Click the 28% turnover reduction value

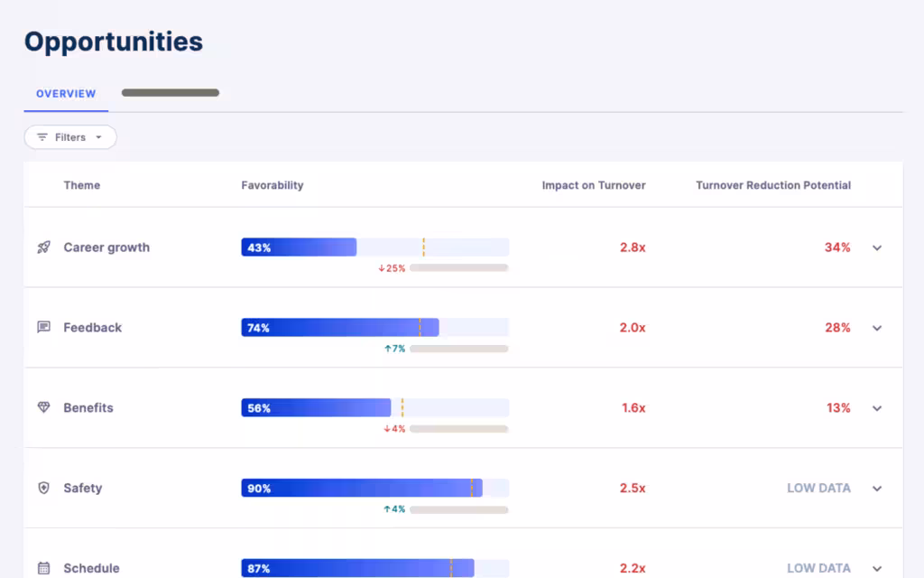[x=837, y=327]
